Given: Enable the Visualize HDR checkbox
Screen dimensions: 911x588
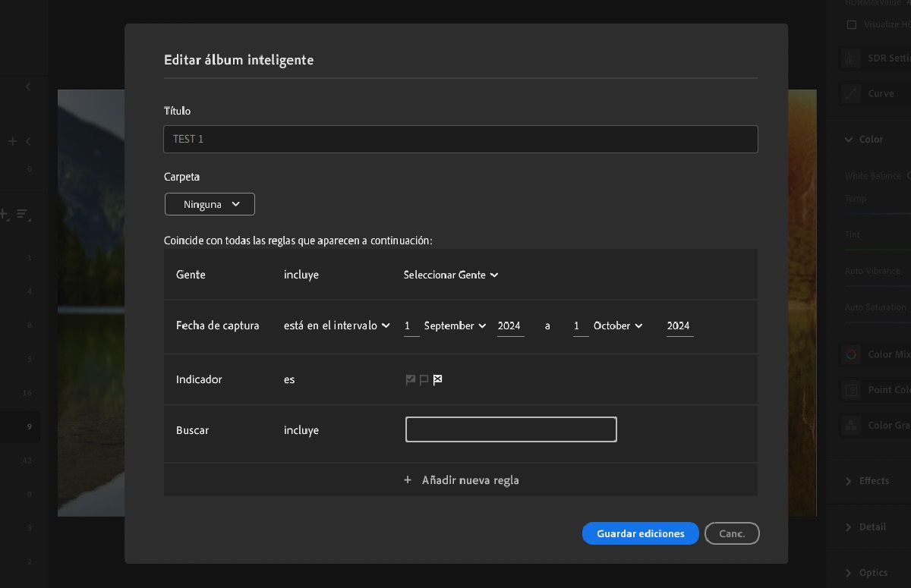Looking at the screenshot, I should (x=853, y=24).
